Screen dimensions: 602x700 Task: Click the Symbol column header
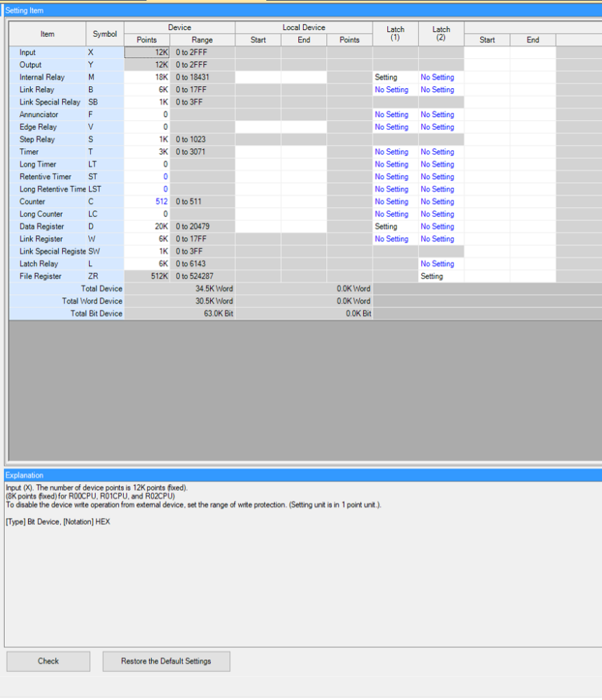coord(105,33)
